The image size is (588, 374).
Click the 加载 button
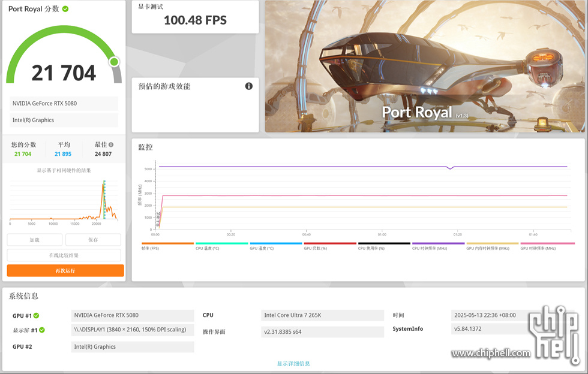point(35,240)
